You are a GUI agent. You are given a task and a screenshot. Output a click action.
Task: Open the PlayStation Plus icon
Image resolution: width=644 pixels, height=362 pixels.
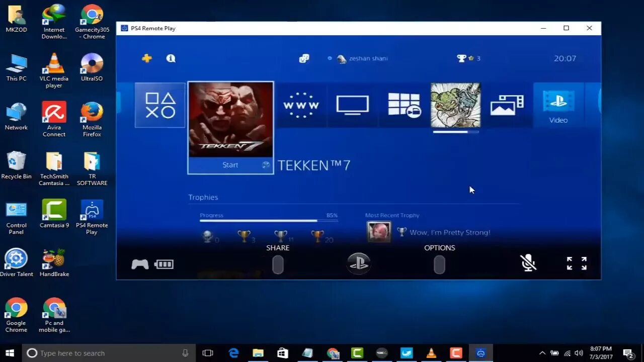coord(147,58)
